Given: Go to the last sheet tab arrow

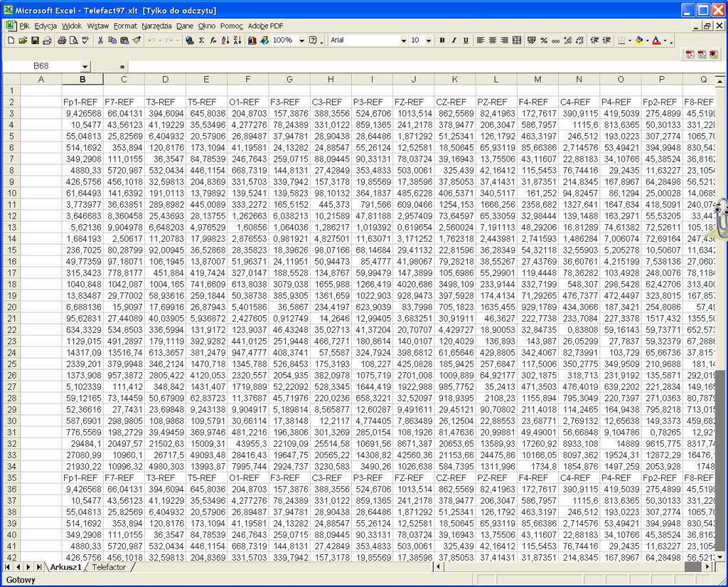Looking at the screenshot, I should (40, 567).
